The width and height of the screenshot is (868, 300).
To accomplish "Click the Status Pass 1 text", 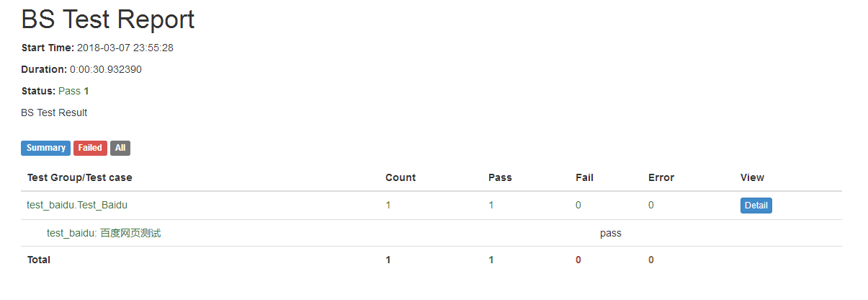I will coord(55,92).
